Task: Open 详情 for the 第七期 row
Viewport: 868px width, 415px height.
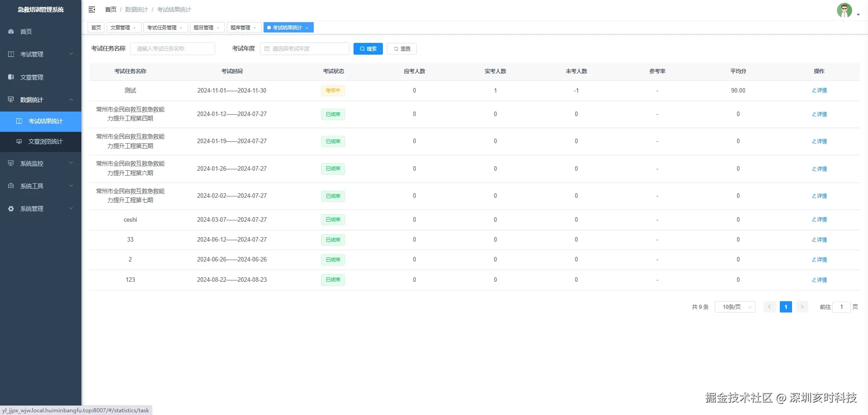Action: tap(819, 196)
